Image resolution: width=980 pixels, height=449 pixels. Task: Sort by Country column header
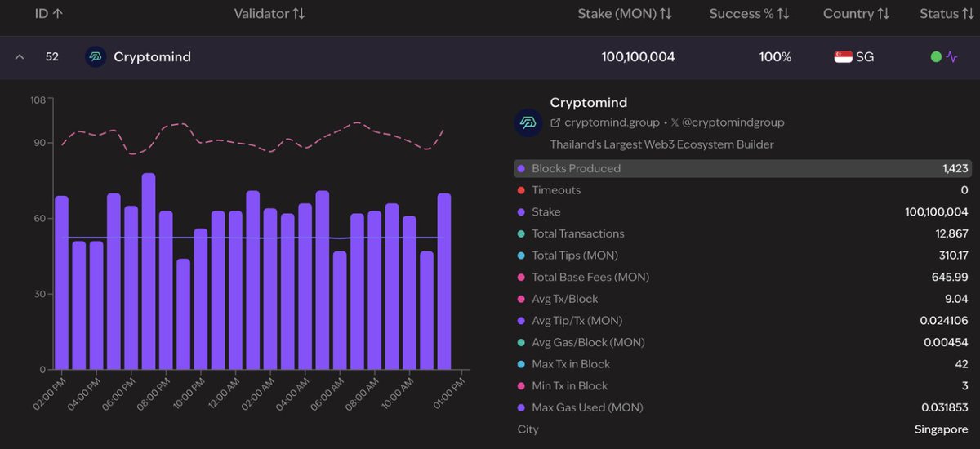857,13
